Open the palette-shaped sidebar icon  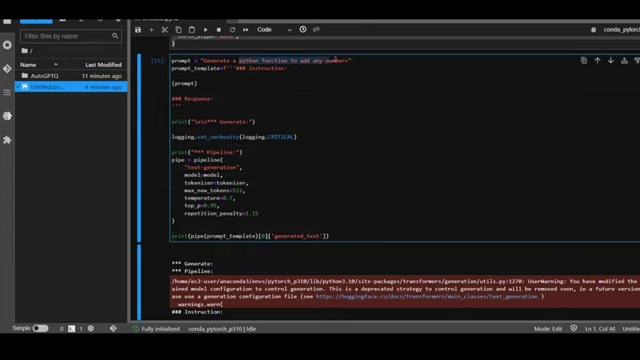tap(7, 116)
